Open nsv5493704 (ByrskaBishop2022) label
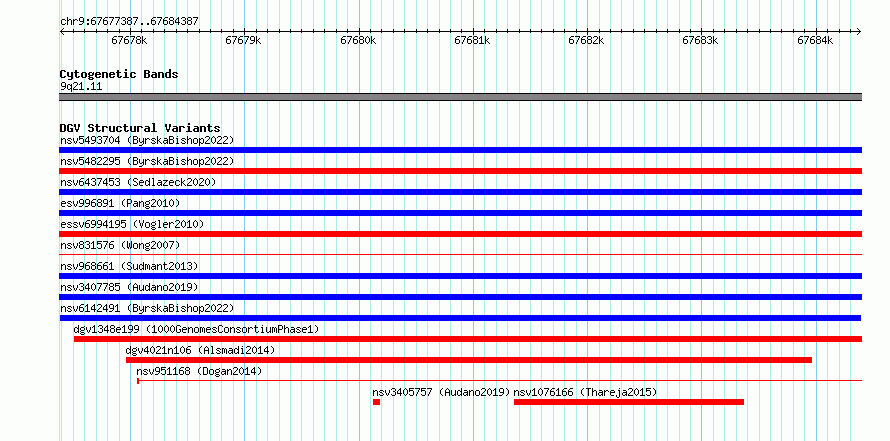The height and width of the screenshot is (441, 890). (147, 140)
